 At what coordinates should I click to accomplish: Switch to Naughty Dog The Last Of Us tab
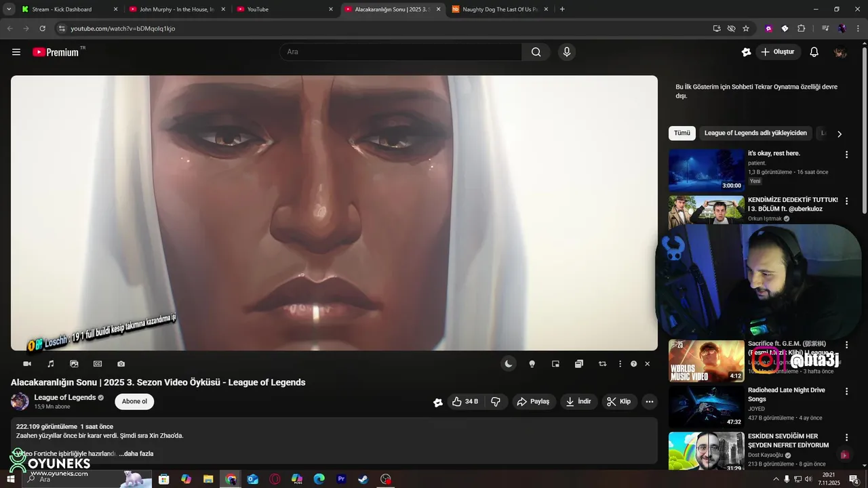(500, 9)
